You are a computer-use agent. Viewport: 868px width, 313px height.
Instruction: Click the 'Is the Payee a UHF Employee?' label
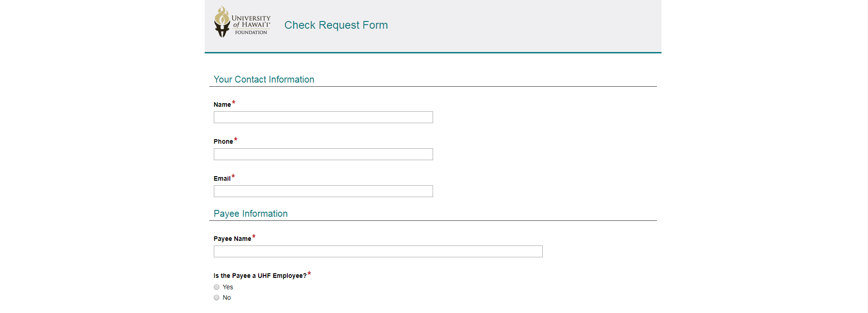click(260, 276)
